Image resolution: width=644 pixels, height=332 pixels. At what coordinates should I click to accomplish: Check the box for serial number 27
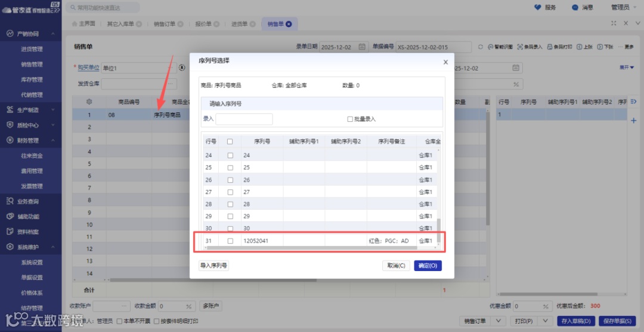pos(230,192)
